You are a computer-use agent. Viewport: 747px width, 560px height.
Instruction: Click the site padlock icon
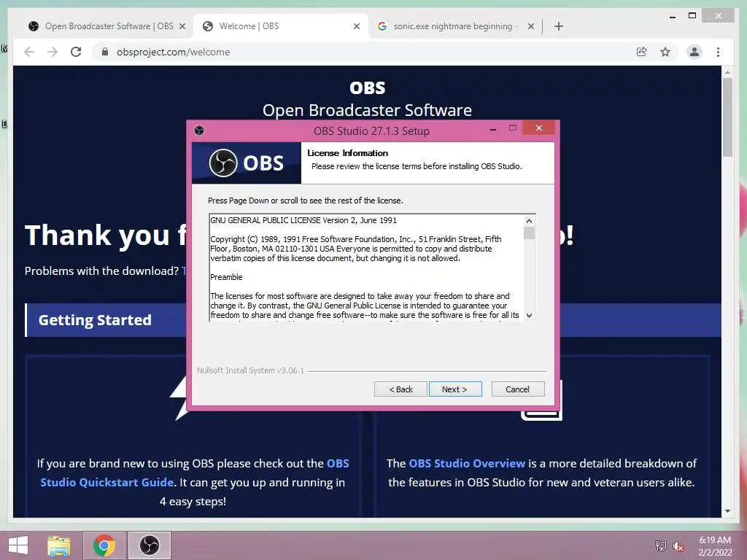pos(105,52)
